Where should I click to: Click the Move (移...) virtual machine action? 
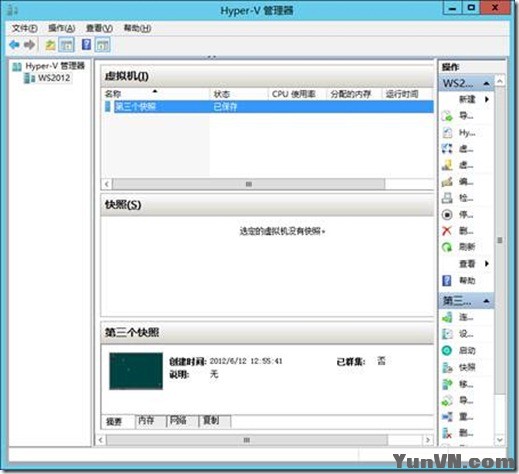click(x=466, y=384)
